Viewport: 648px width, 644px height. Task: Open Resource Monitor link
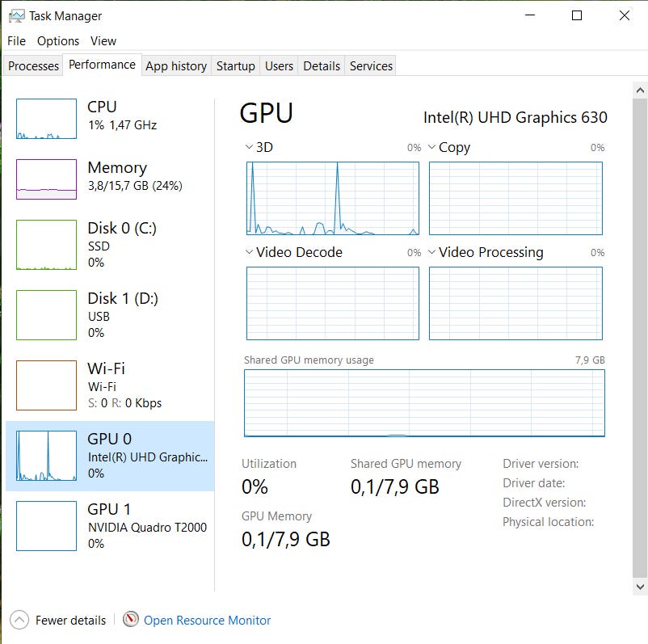point(207,621)
